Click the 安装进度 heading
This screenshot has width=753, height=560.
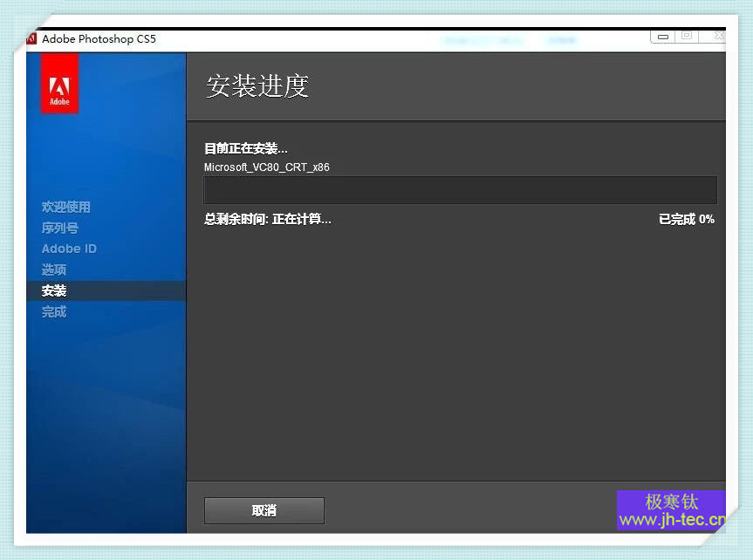coord(257,86)
